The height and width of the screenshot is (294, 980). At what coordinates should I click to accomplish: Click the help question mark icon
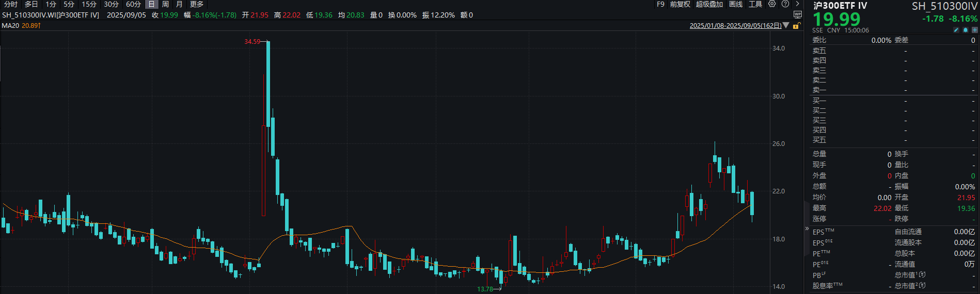click(785, 4)
